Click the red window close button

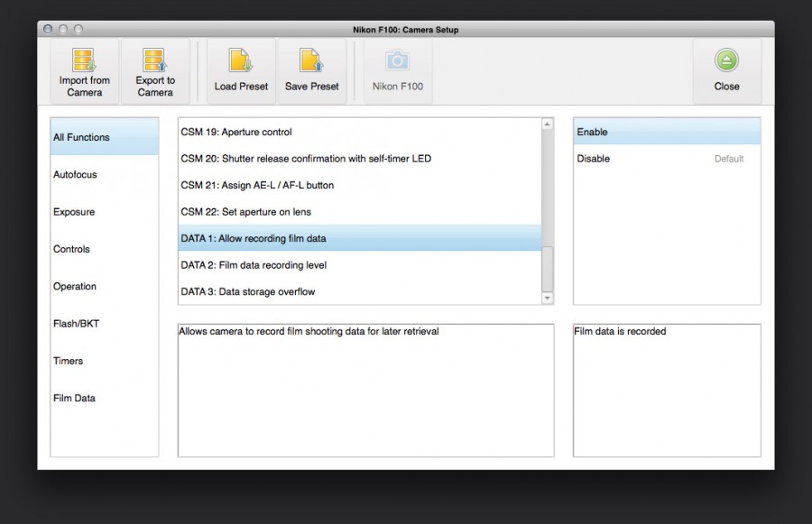coord(48,29)
